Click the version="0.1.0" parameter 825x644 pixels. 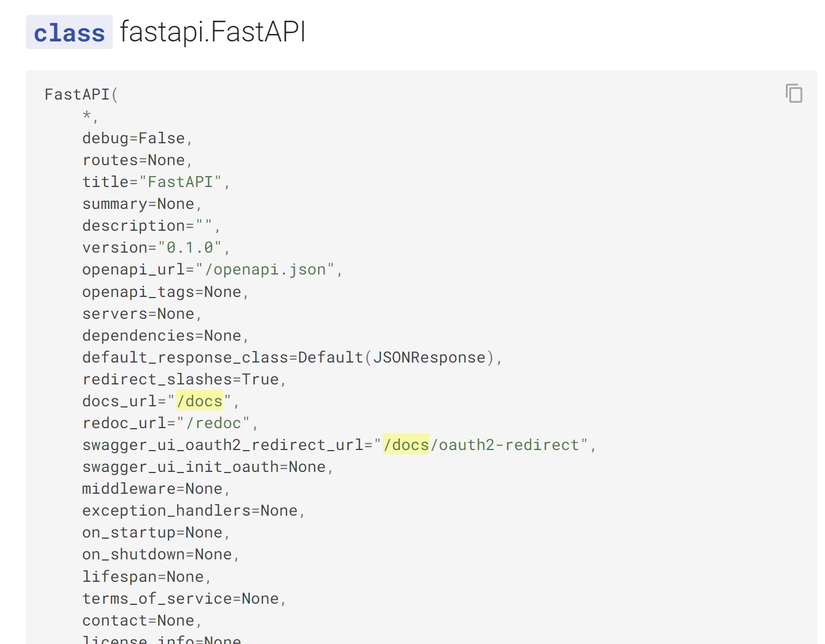(152, 248)
